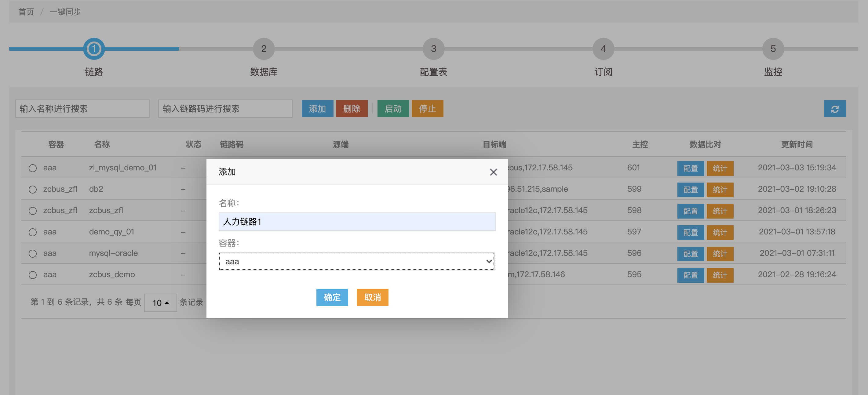
Task: Select radio for zl_mysql_demo_01 row
Action: click(33, 168)
